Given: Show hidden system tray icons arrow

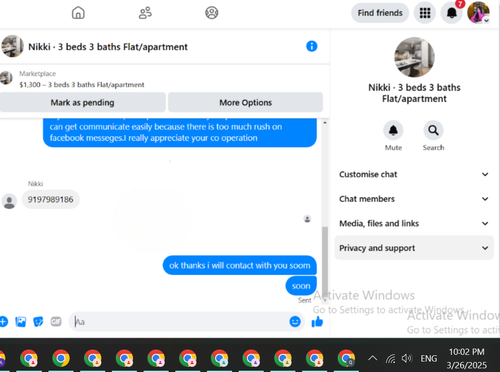Looking at the screenshot, I should click(373, 358).
